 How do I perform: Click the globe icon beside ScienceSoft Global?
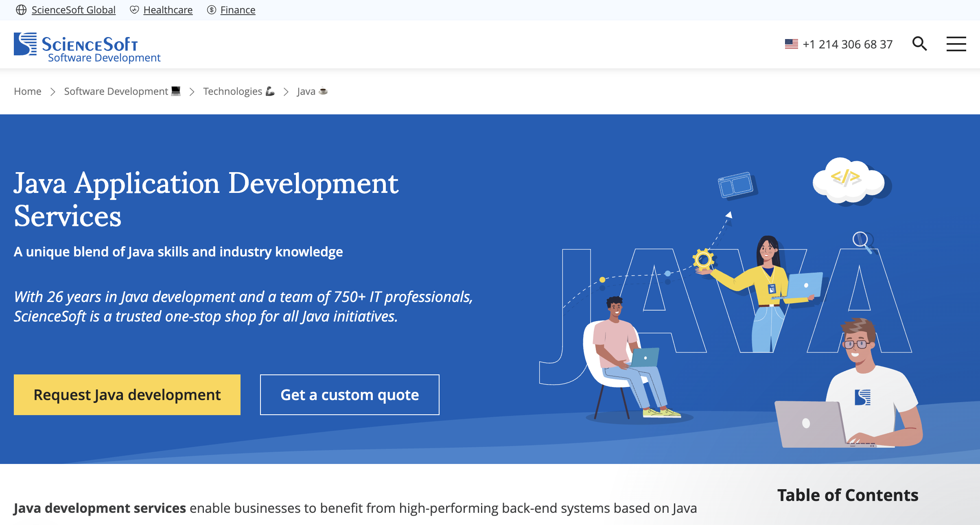coord(21,10)
